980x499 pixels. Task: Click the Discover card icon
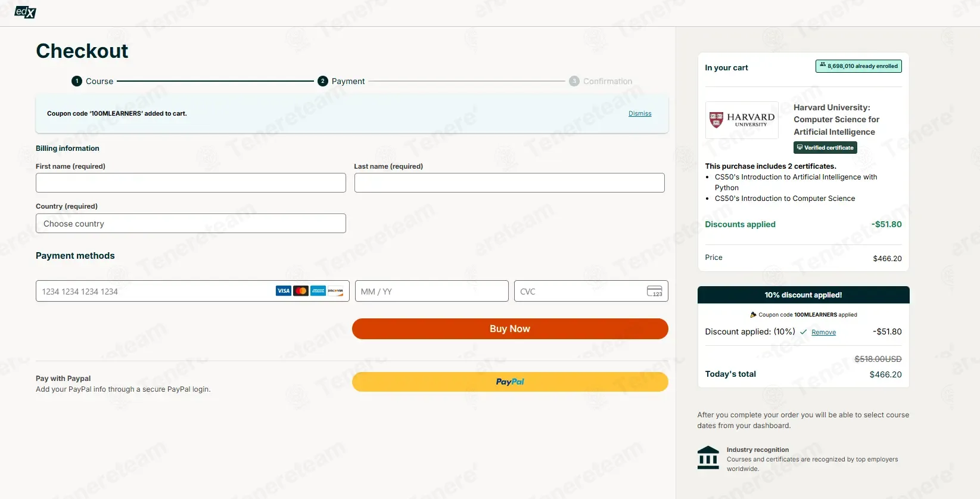tap(335, 291)
